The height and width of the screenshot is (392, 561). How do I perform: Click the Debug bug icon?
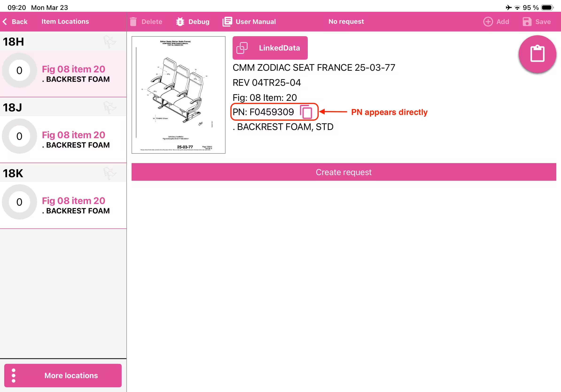pos(180,22)
